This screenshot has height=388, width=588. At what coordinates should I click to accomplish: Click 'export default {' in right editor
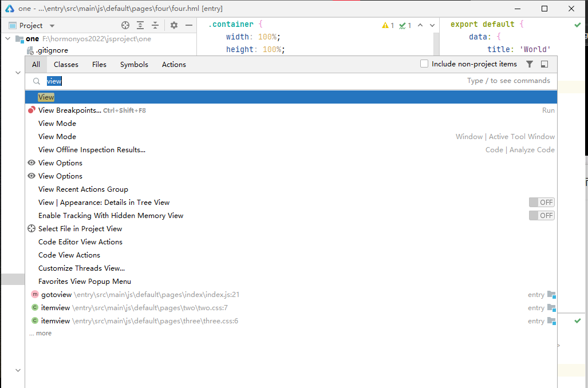point(487,25)
